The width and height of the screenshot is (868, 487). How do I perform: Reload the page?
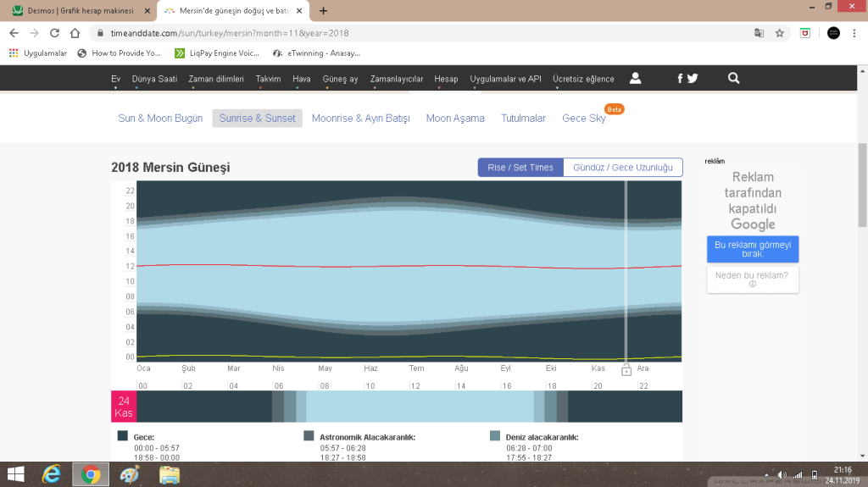(x=55, y=33)
